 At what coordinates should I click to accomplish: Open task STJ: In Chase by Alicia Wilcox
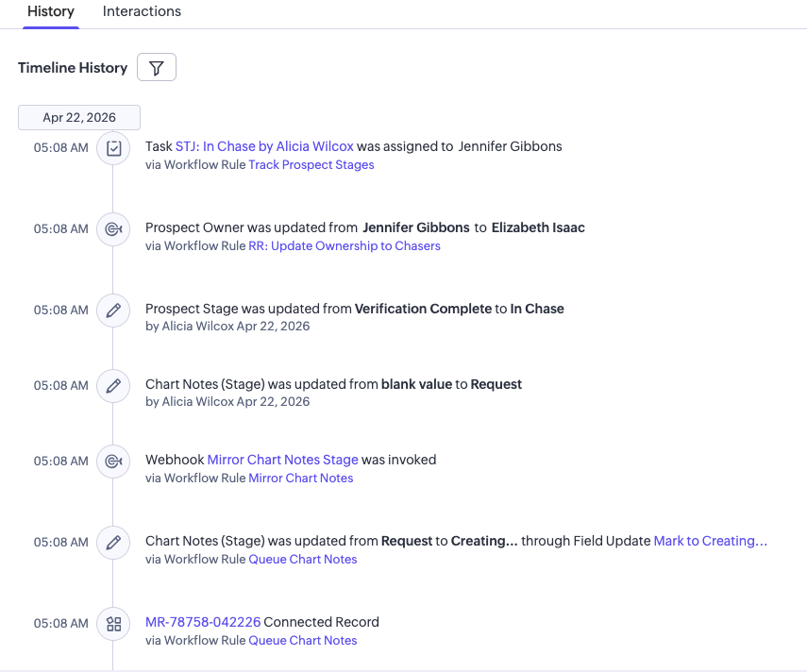click(x=264, y=146)
